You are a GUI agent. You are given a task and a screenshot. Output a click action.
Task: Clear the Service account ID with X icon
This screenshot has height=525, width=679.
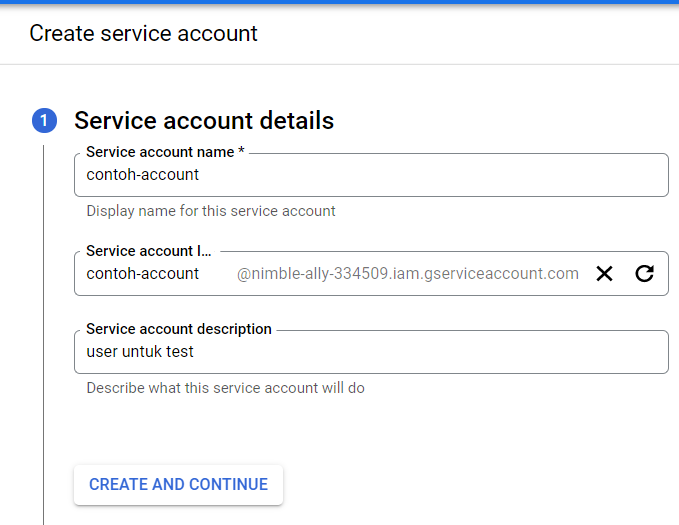(604, 273)
